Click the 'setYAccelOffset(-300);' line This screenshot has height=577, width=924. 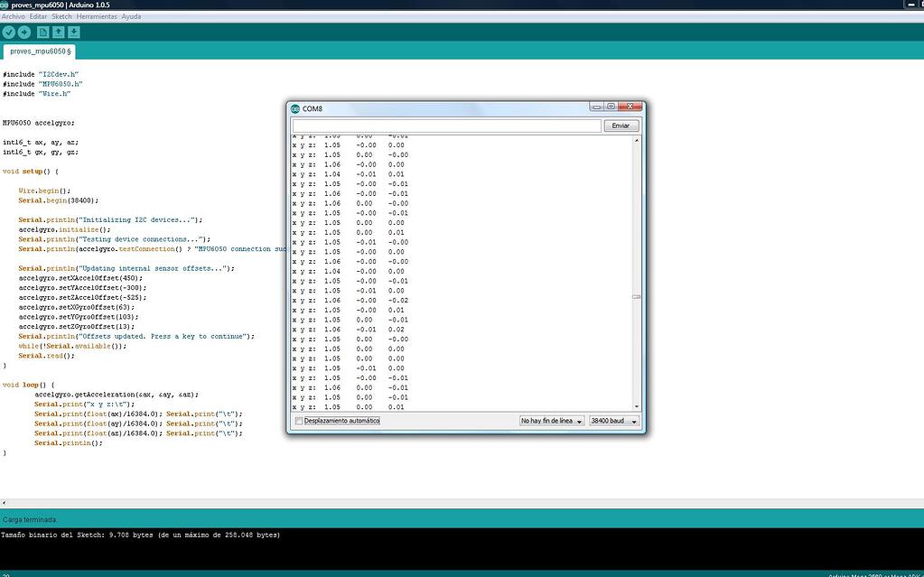pyautogui.click(x=82, y=288)
